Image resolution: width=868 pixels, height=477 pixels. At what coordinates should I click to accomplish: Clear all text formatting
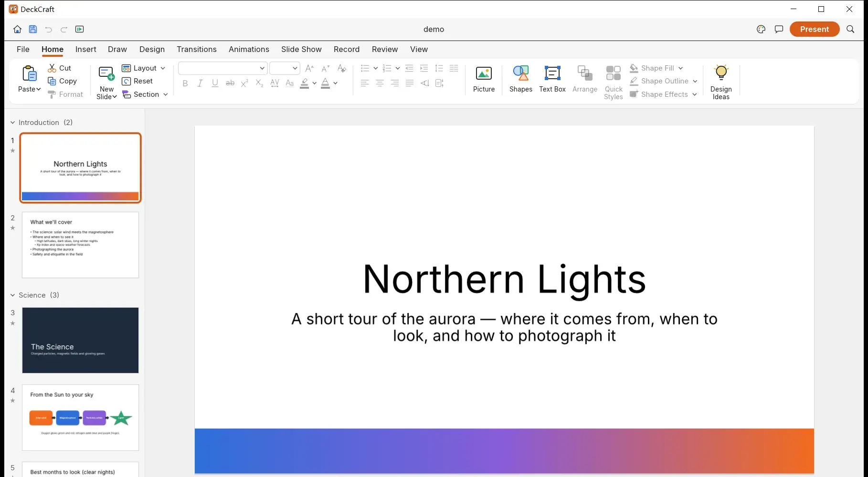(x=341, y=68)
